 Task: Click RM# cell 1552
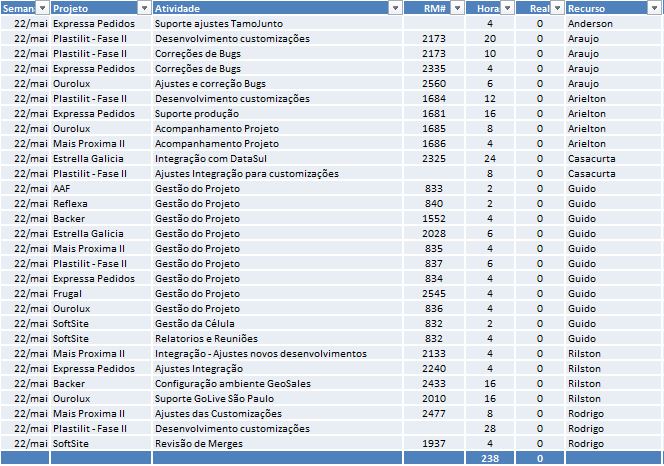point(434,219)
